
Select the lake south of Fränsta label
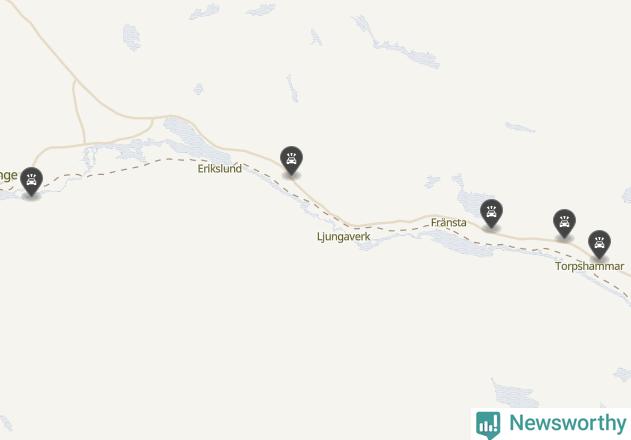[x=459, y=242]
